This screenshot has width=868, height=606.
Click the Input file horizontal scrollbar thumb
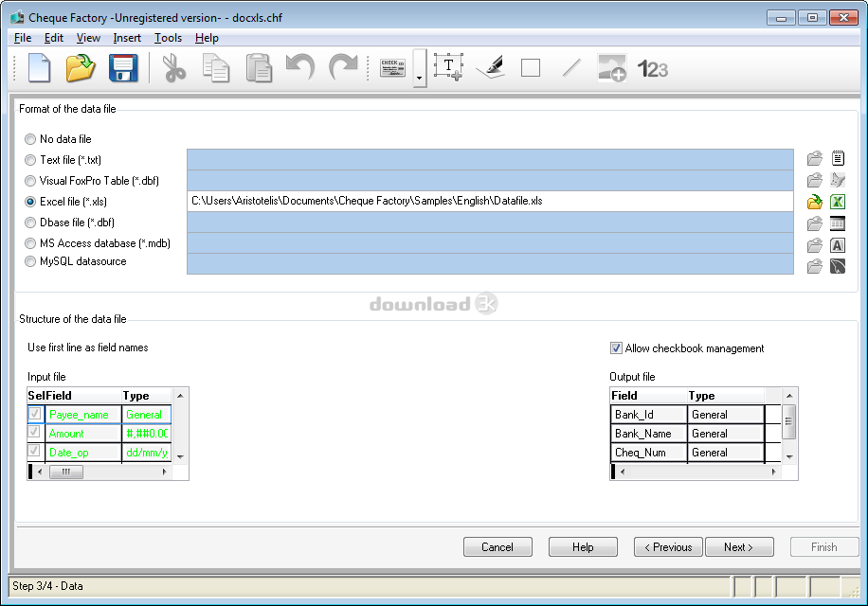(66, 472)
